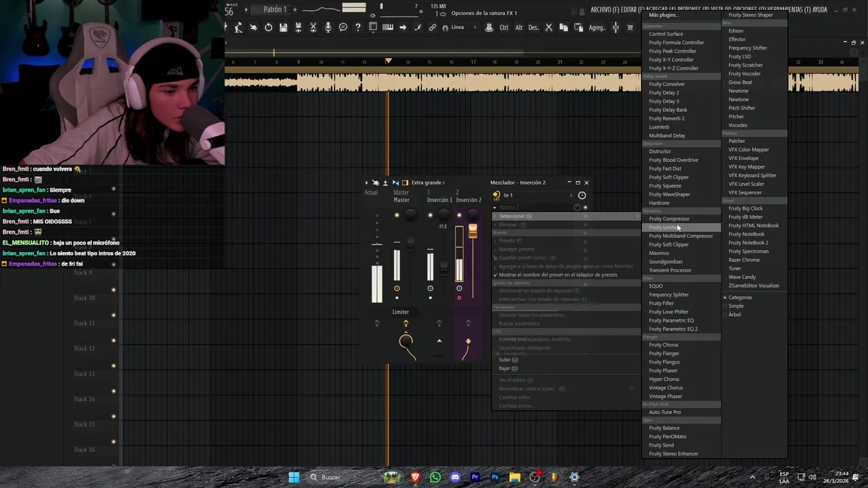Toggle Inserción 1 mute LED in mixer
Viewport: 868px width, 488px height.
point(430,216)
